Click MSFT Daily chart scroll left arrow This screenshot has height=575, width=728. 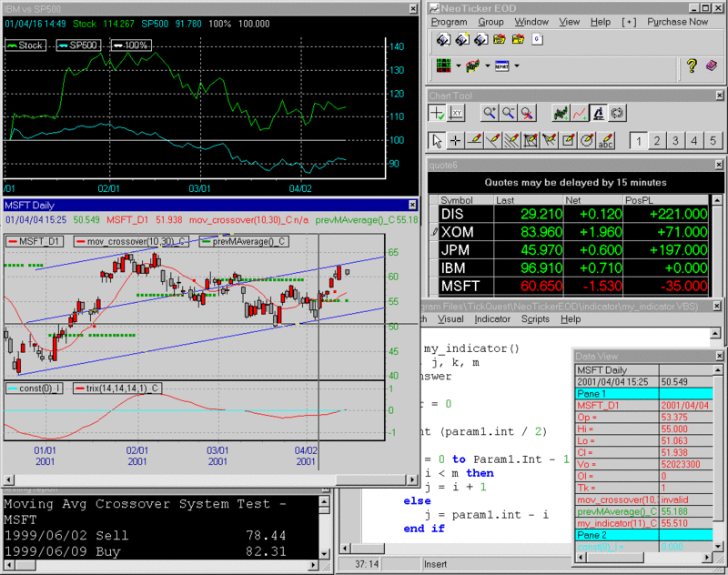(x=8, y=479)
